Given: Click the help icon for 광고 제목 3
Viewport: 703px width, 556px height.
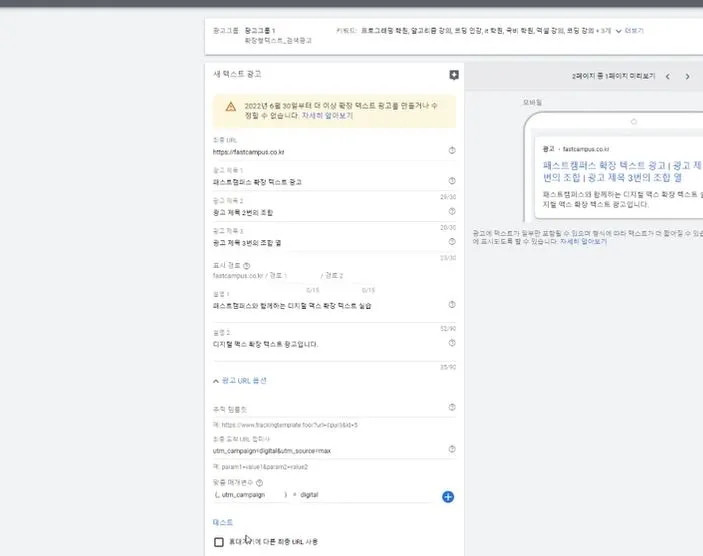Looking at the screenshot, I should tap(452, 242).
